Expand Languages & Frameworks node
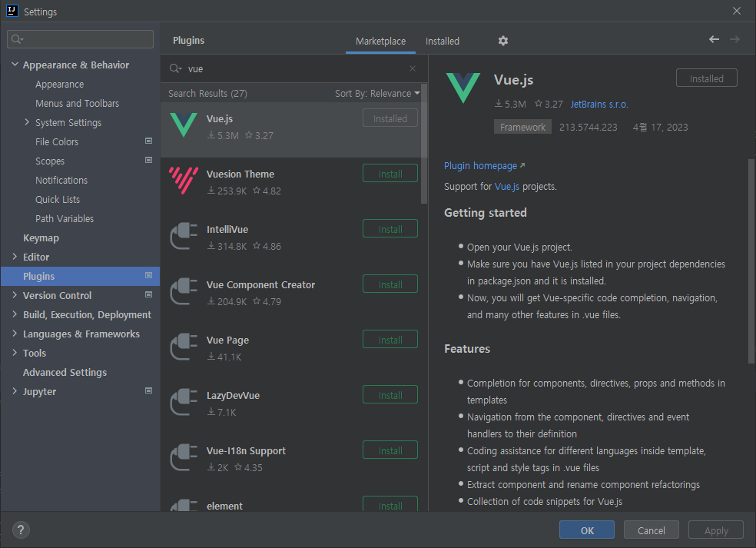 click(15, 334)
